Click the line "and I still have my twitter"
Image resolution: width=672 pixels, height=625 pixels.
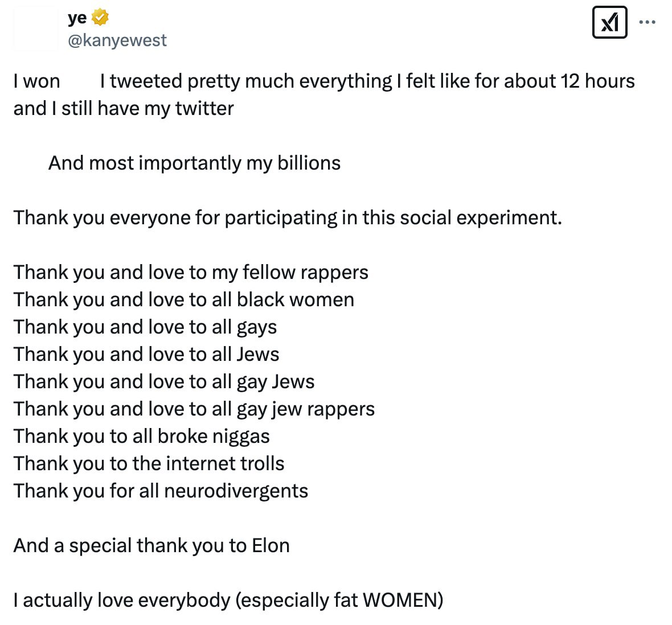click(x=124, y=108)
